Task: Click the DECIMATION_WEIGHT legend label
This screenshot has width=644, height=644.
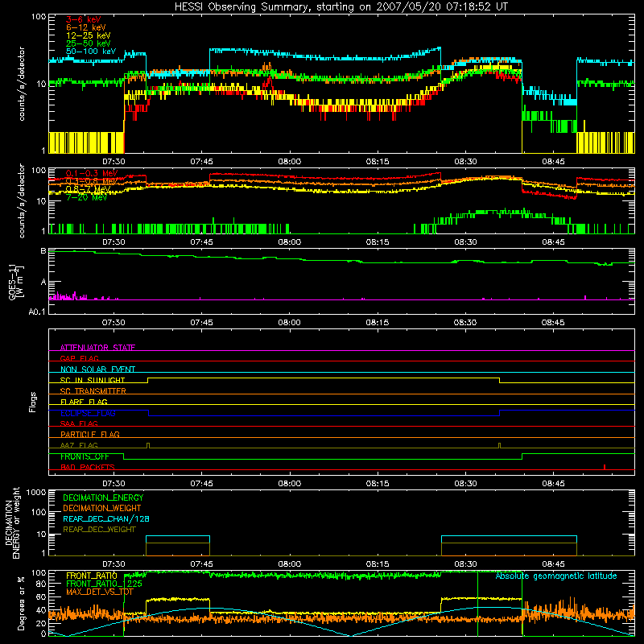Action: [x=102, y=508]
